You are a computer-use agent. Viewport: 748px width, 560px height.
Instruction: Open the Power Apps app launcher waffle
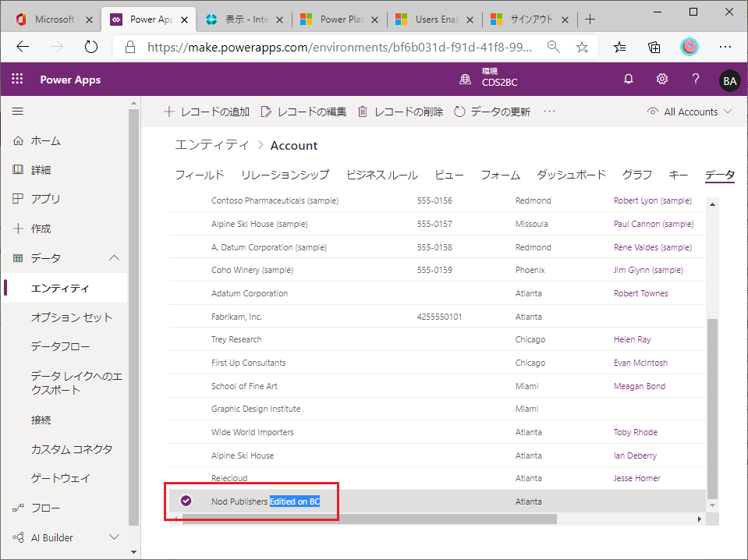(x=17, y=79)
